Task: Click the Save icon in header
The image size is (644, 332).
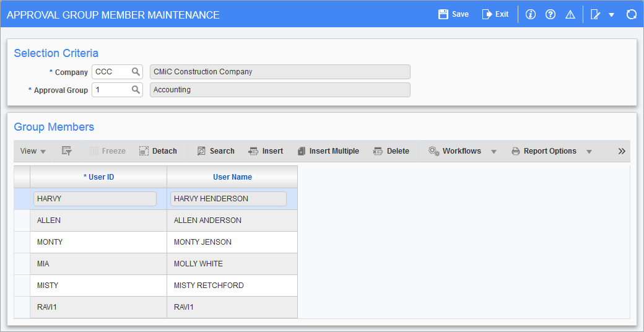Action: (443, 14)
